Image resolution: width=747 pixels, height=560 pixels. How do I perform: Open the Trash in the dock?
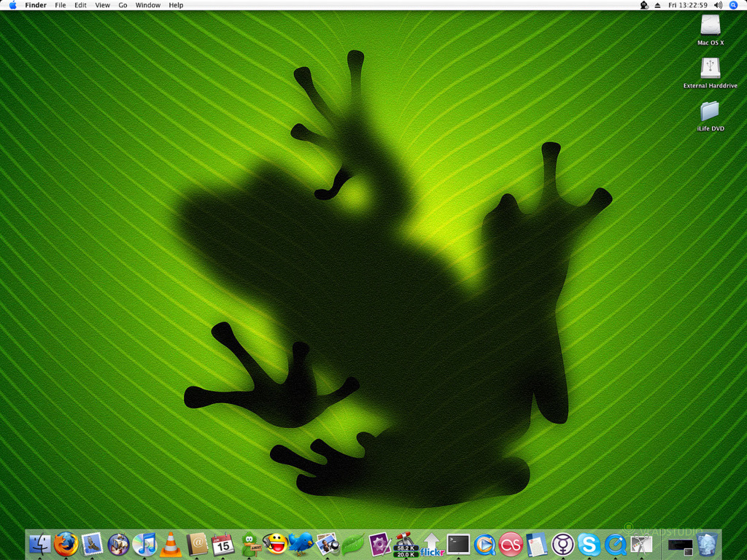pyautogui.click(x=706, y=544)
